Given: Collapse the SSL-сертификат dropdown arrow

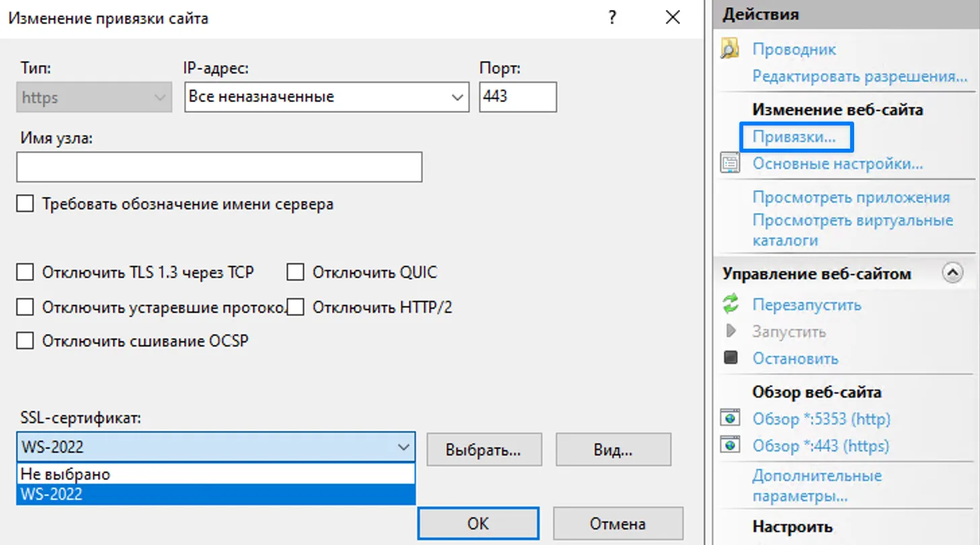Looking at the screenshot, I should [403, 447].
